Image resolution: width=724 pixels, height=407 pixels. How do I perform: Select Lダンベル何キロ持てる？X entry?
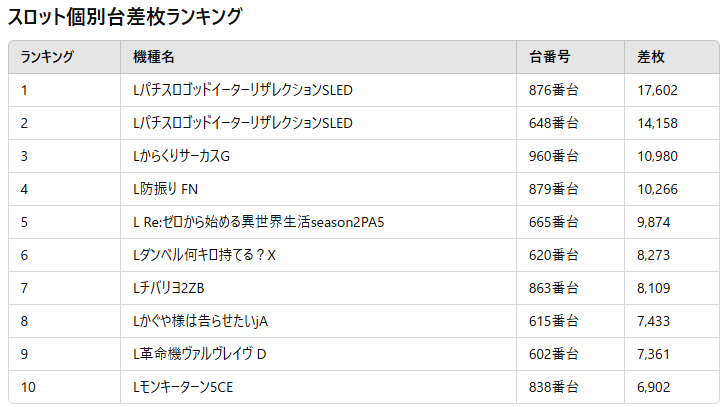[203, 255]
